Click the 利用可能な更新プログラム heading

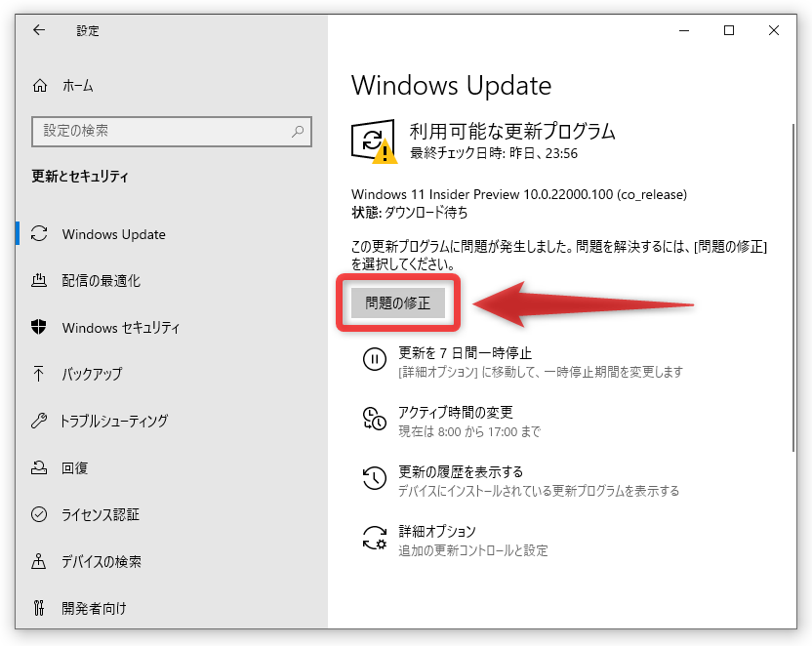[512, 131]
